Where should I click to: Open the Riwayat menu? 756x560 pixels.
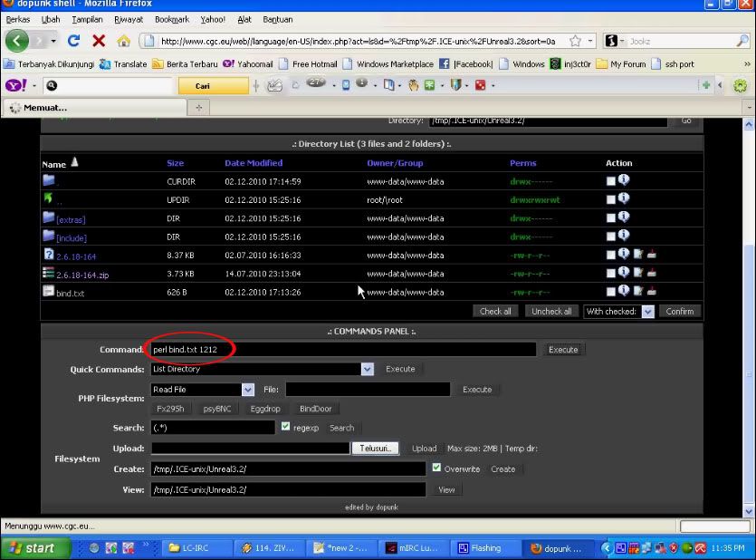pos(129,19)
